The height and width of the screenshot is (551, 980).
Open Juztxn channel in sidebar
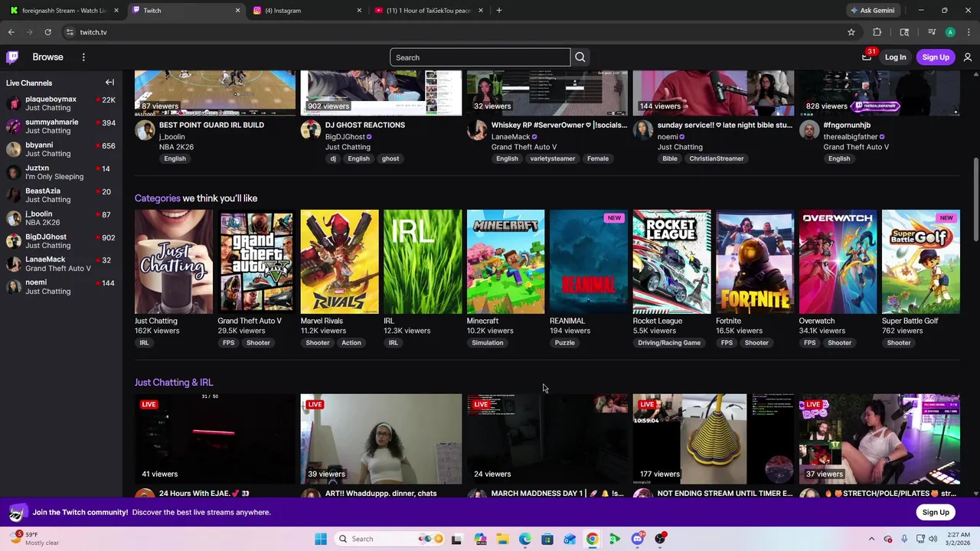pyautogui.click(x=61, y=172)
